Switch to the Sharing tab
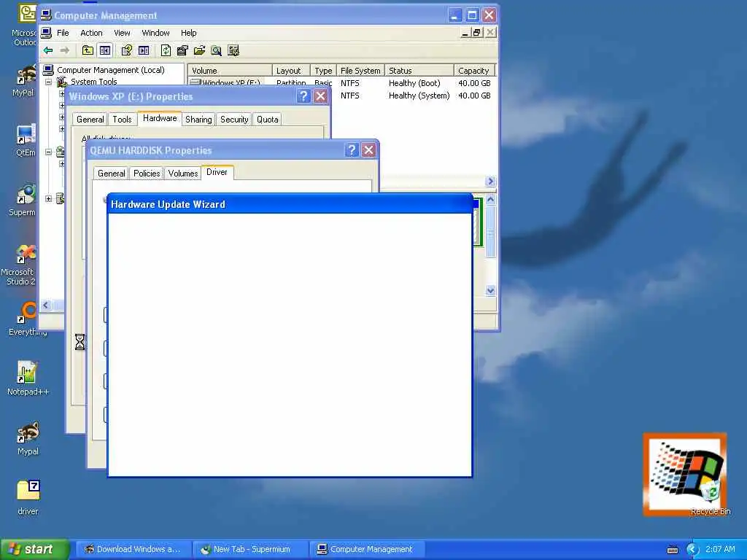The width and height of the screenshot is (747, 560). [198, 120]
